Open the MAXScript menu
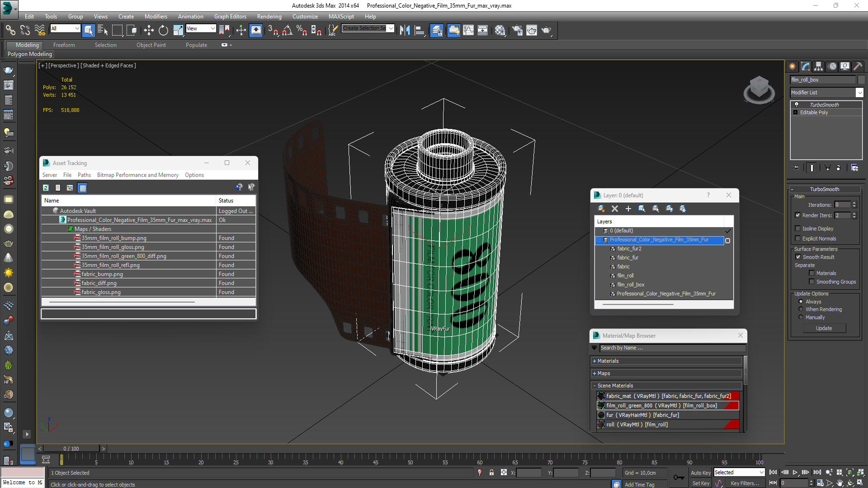 click(341, 17)
